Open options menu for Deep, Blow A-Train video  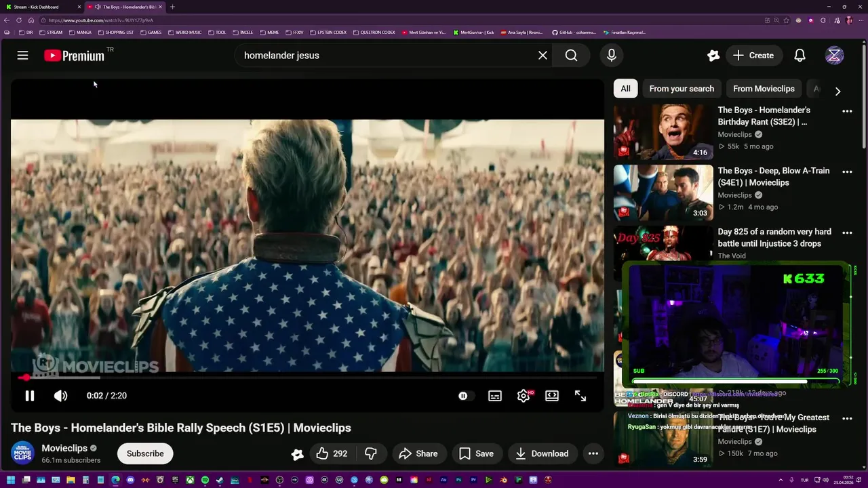pos(847,172)
